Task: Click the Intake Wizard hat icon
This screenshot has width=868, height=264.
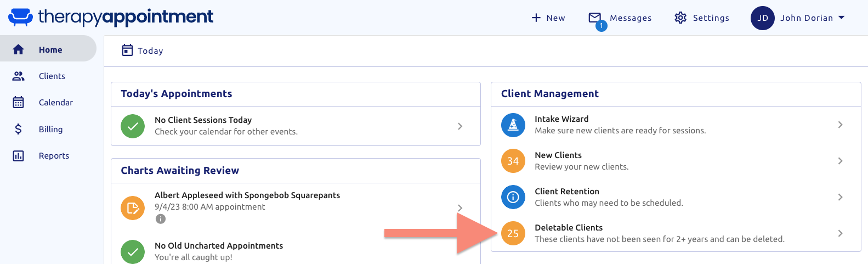Action: [513, 125]
